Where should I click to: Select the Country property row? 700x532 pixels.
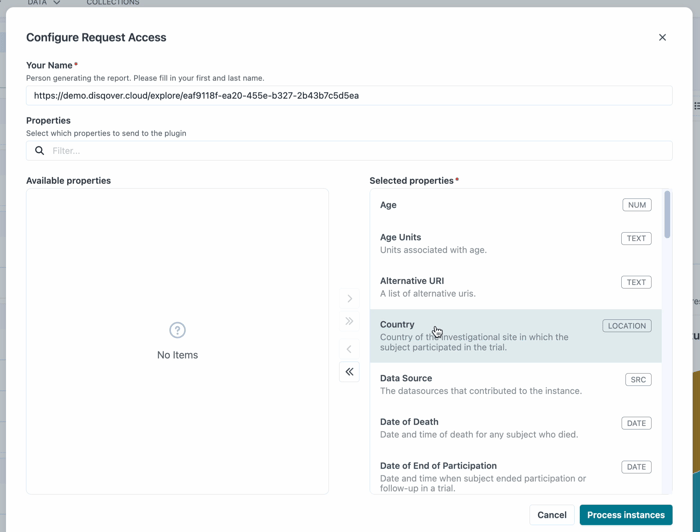tap(516, 336)
